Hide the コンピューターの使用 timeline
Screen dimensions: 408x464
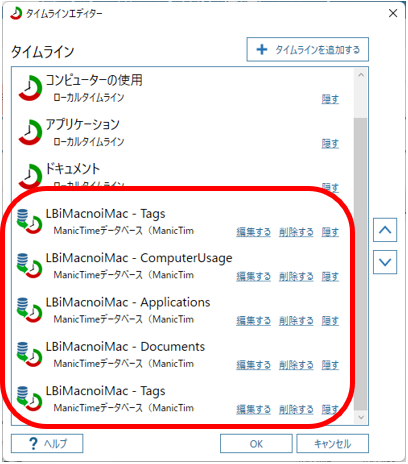coord(330,99)
